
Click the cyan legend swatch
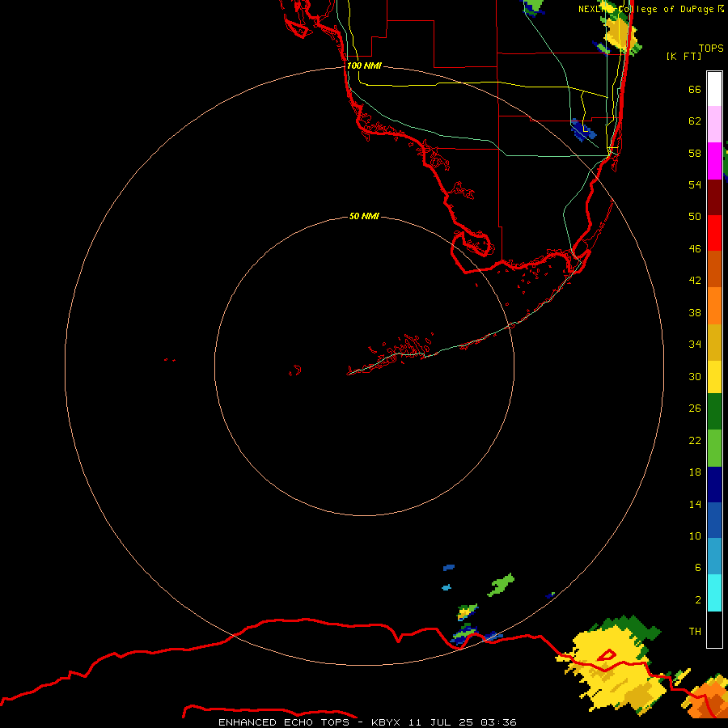coord(714,593)
